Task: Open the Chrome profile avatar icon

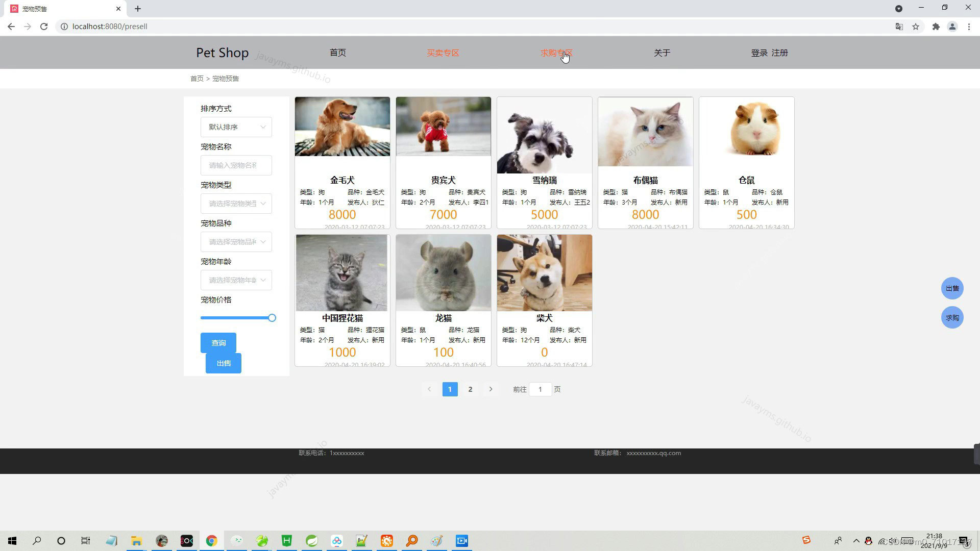Action: click(952, 27)
